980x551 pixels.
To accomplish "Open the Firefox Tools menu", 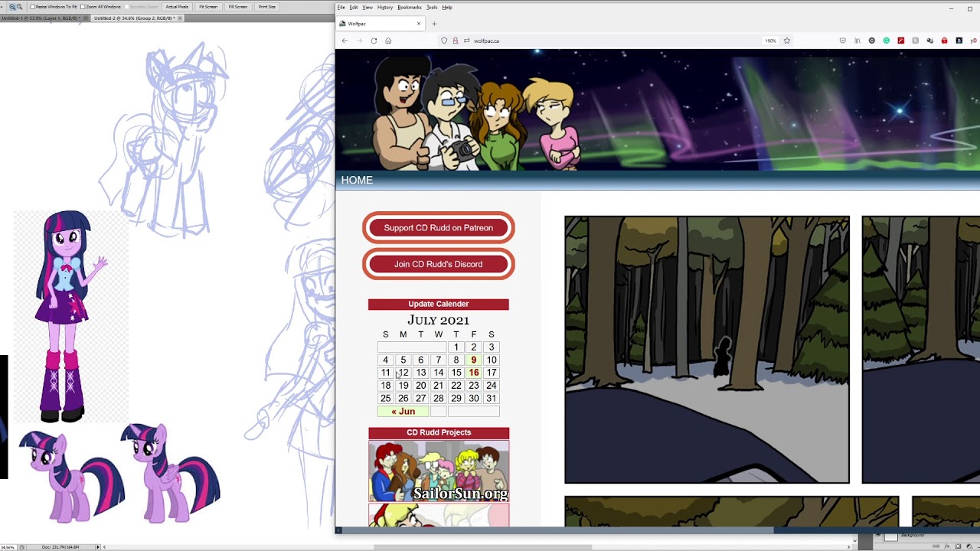I will [432, 7].
